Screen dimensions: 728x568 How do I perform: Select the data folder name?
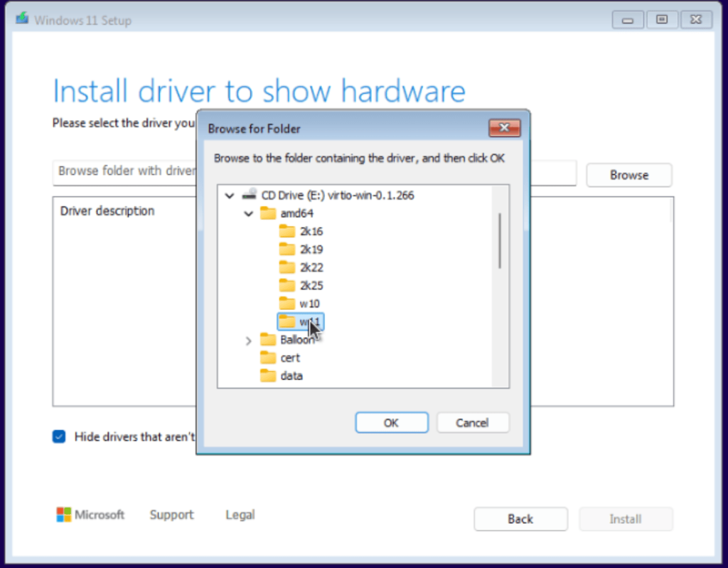[291, 376]
